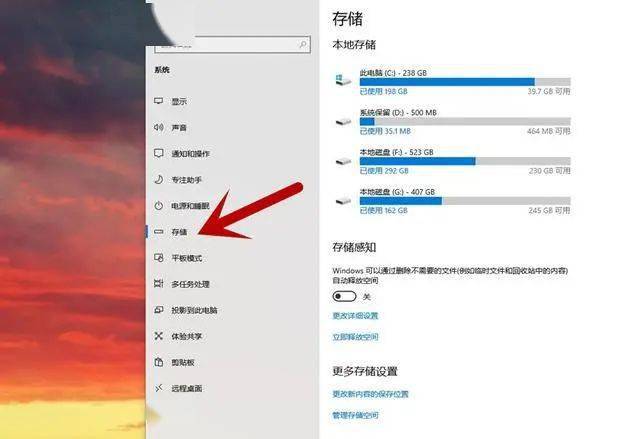The image size is (640, 439).
Task: Click the Display monitor icon in the sidebar
Action: point(159,101)
